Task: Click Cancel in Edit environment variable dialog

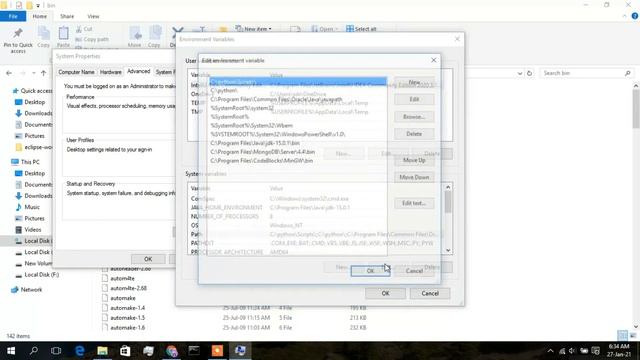Action: click(414, 271)
